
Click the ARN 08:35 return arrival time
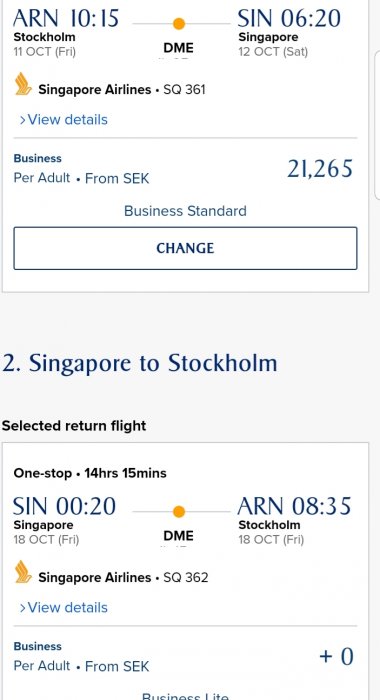coord(295,506)
